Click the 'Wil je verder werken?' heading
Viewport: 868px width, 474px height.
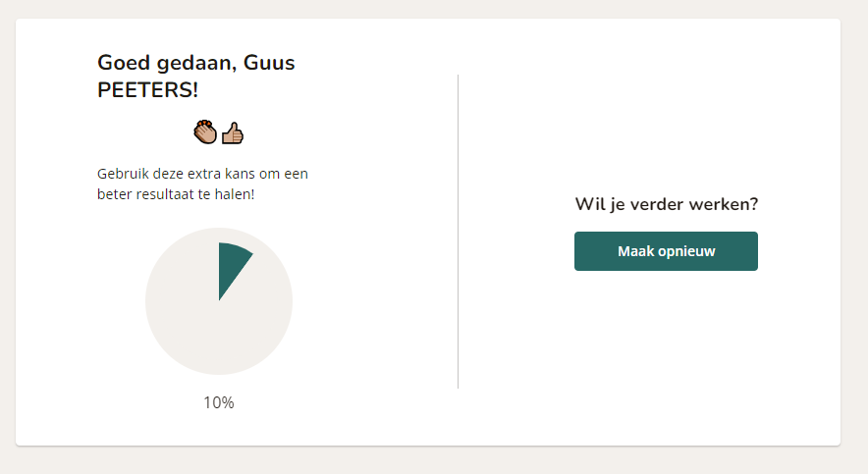(667, 204)
